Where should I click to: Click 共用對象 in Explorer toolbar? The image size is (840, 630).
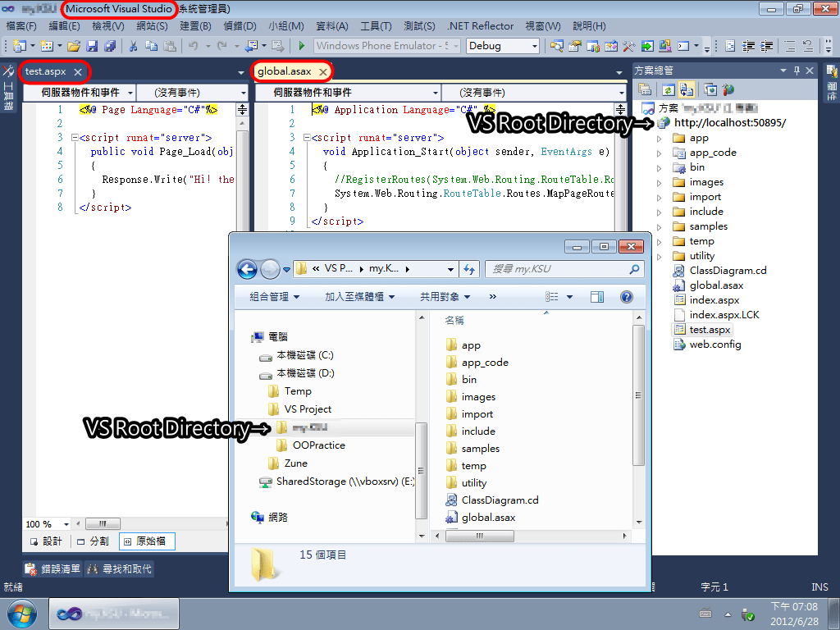click(x=445, y=297)
